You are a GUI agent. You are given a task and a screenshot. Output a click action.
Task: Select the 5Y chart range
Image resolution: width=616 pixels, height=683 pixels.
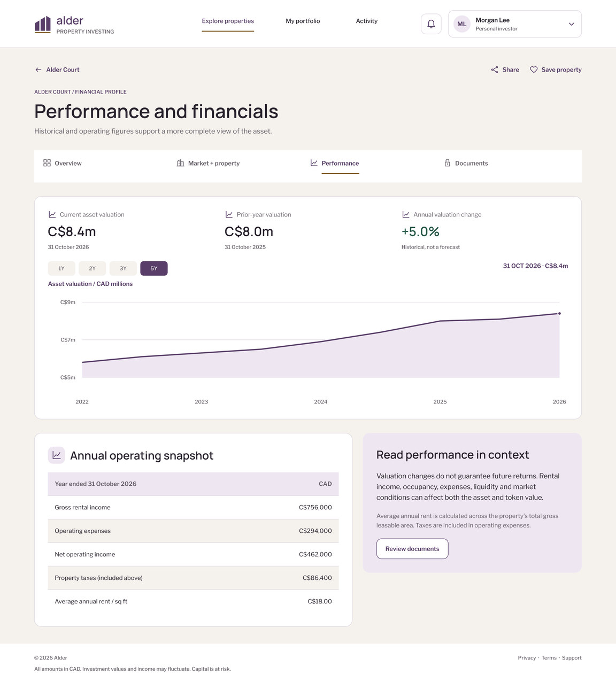pos(154,268)
